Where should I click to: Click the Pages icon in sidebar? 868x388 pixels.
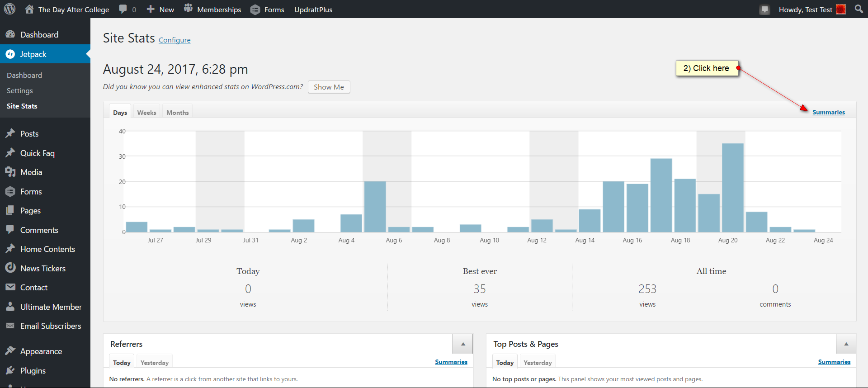[10, 210]
